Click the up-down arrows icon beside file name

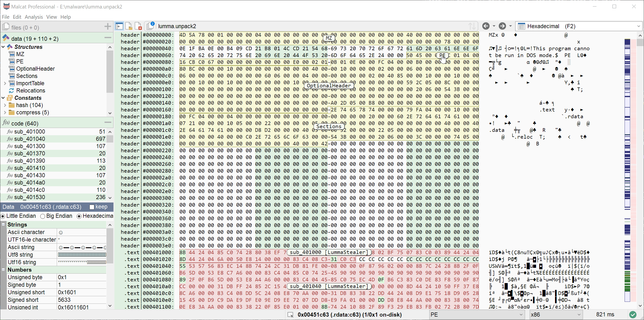click(472, 26)
